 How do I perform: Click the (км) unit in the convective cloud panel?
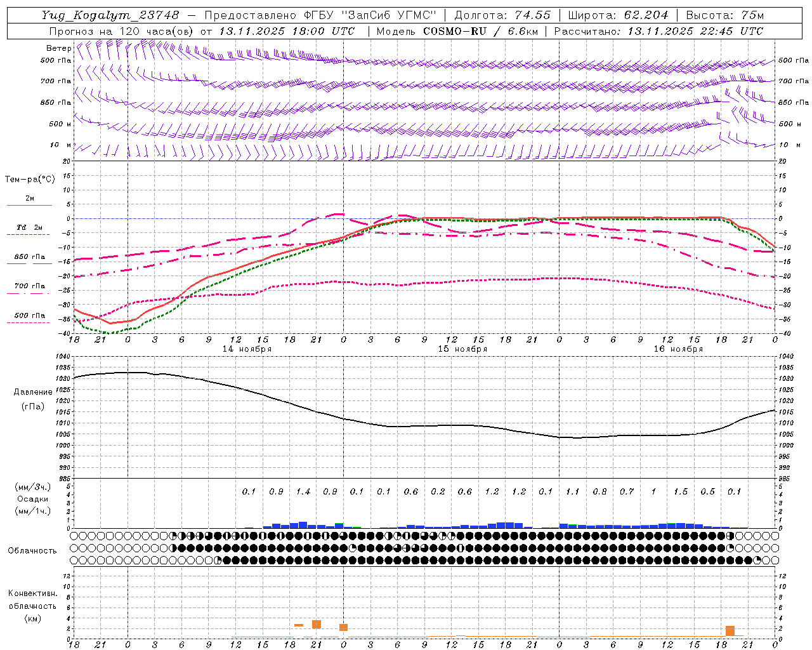(32, 618)
